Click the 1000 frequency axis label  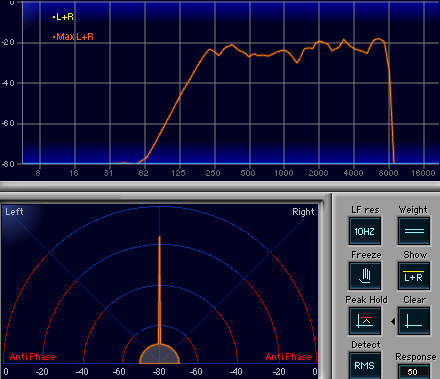[284, 173]
